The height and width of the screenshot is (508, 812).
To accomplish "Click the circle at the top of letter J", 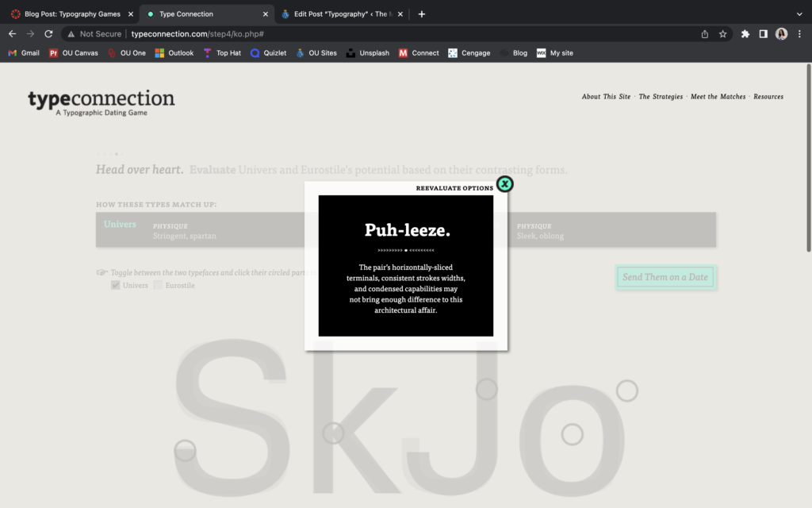I will coord(487,389).
